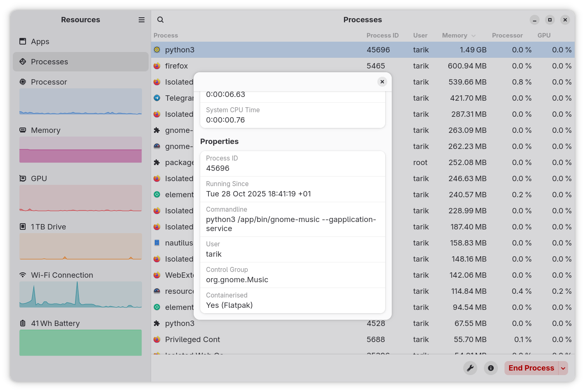Sort by Process ID column header

382,35
